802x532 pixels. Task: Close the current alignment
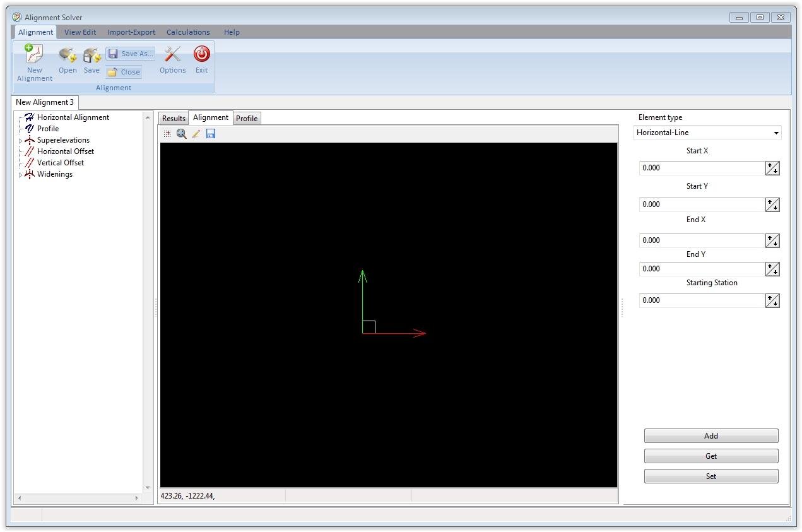tap(124, 71)
